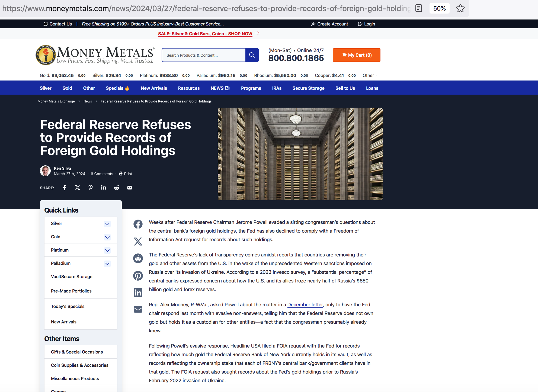
Task: Click X icon beside article text
Action: (138, 241)
